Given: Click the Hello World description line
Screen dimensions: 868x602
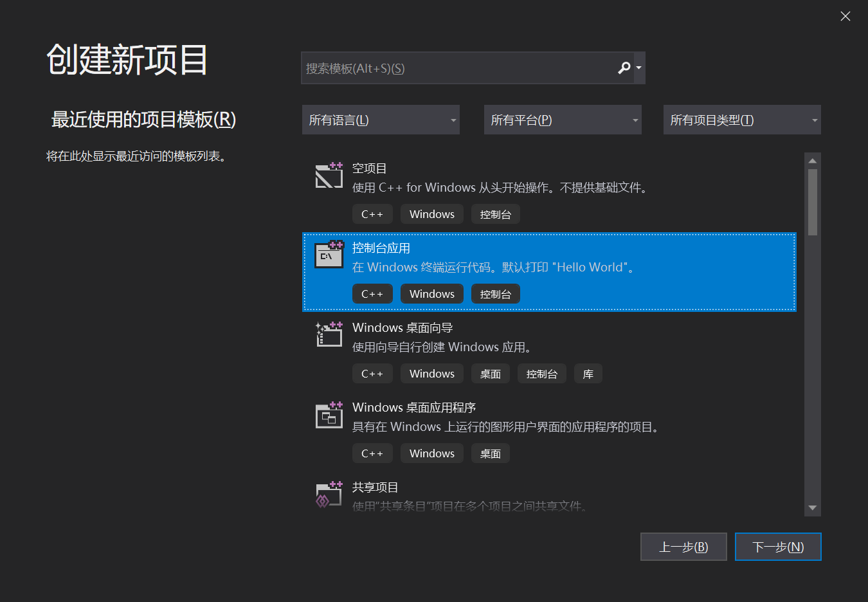Looking at the screenshot, I should click(495, 268).
